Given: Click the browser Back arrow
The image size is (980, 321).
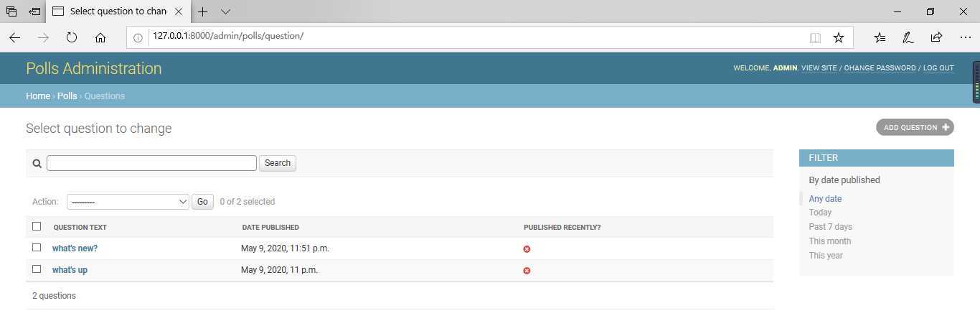Looking at the screenshot, I should point(14,37).
